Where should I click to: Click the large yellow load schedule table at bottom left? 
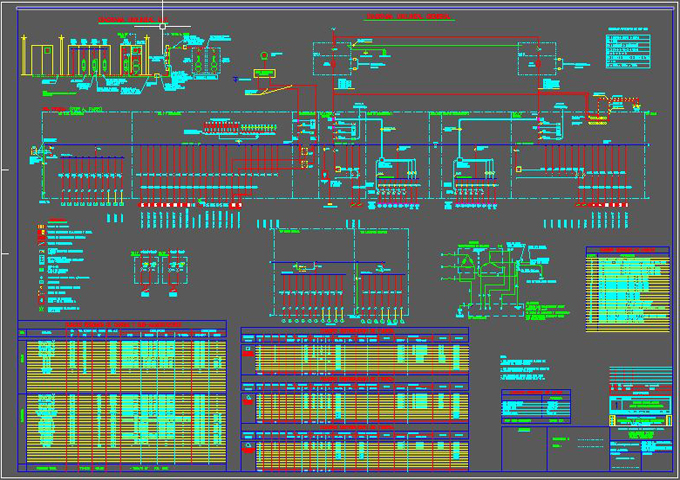pyautogui.click(x=122, y=396)
